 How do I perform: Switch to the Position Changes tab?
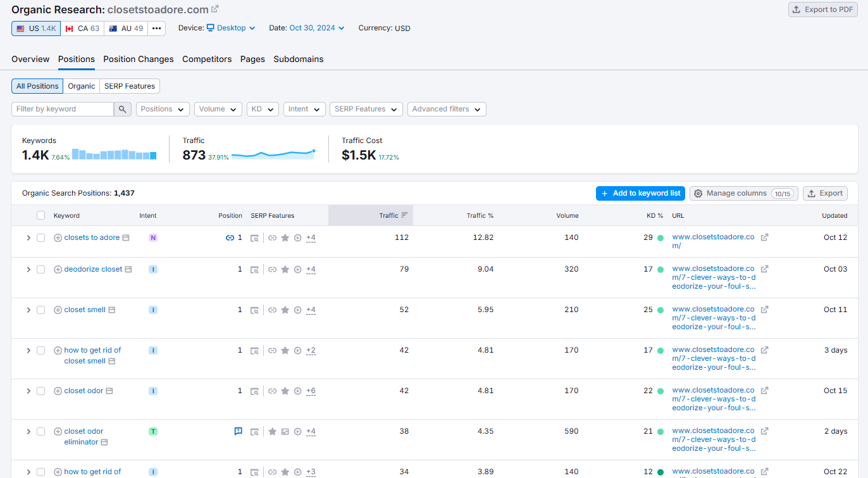[139, 59]
